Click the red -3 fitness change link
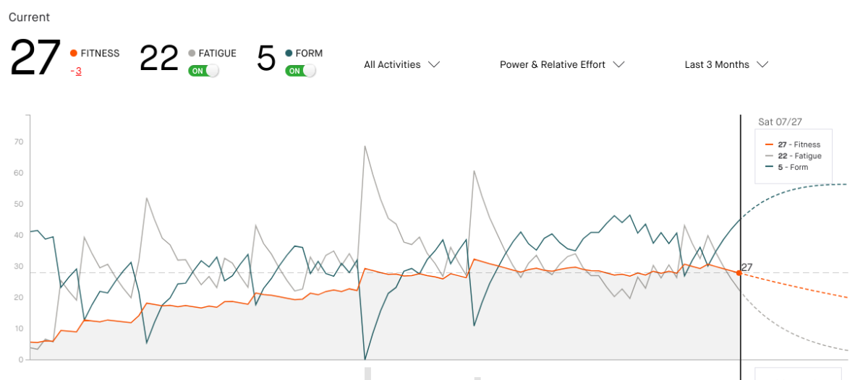 (75, 71)
